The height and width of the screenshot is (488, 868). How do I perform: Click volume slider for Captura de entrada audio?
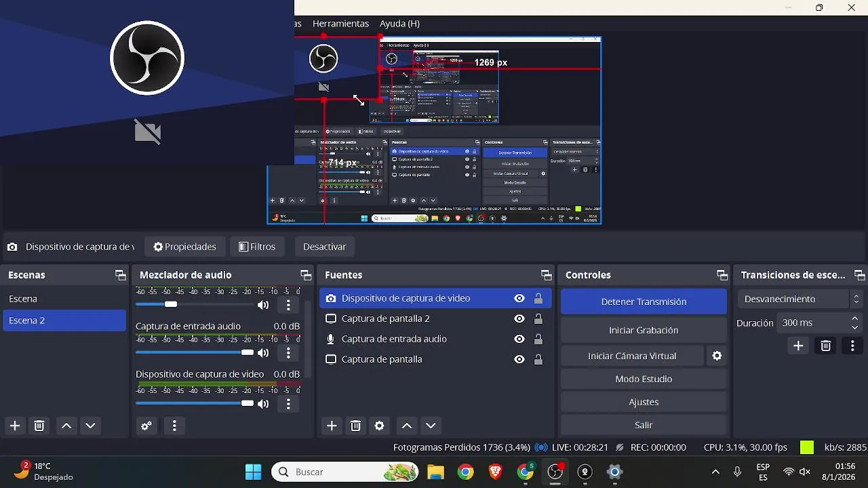[x=195, y=352]
